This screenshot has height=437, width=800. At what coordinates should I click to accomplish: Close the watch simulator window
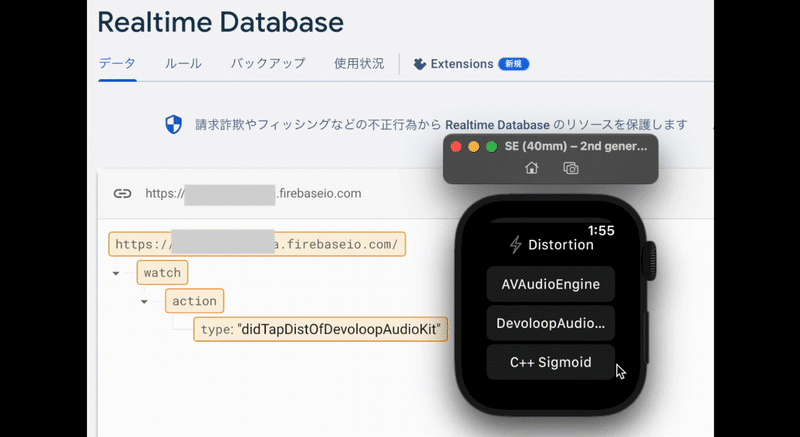coord(456,147)
